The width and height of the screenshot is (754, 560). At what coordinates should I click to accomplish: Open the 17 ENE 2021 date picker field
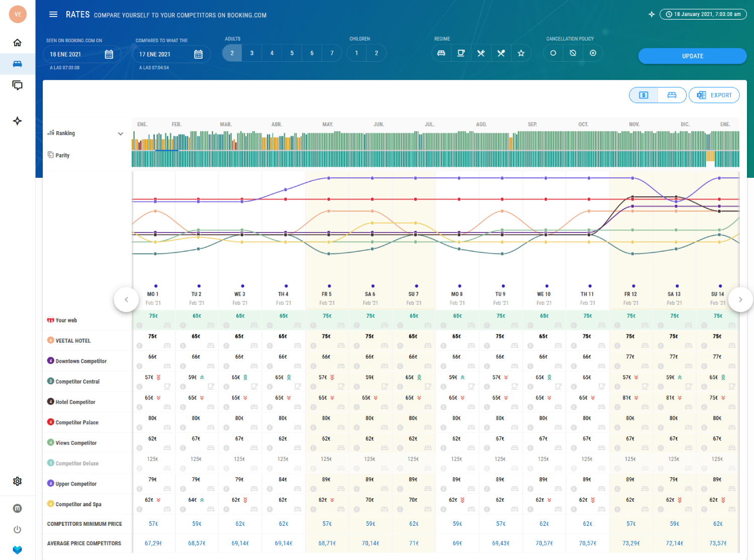[x=171, y=54]
